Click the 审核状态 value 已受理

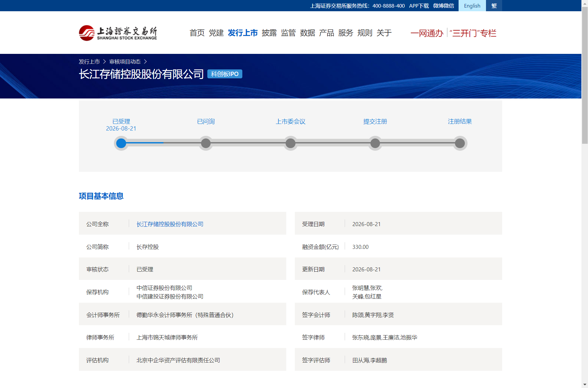click(145, 269)
